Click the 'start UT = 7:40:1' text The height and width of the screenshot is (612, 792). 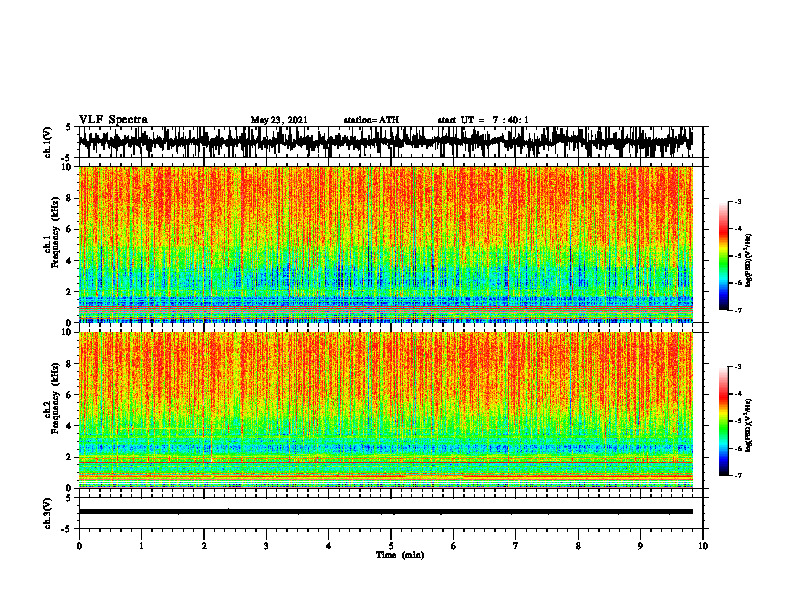point(483,120)
